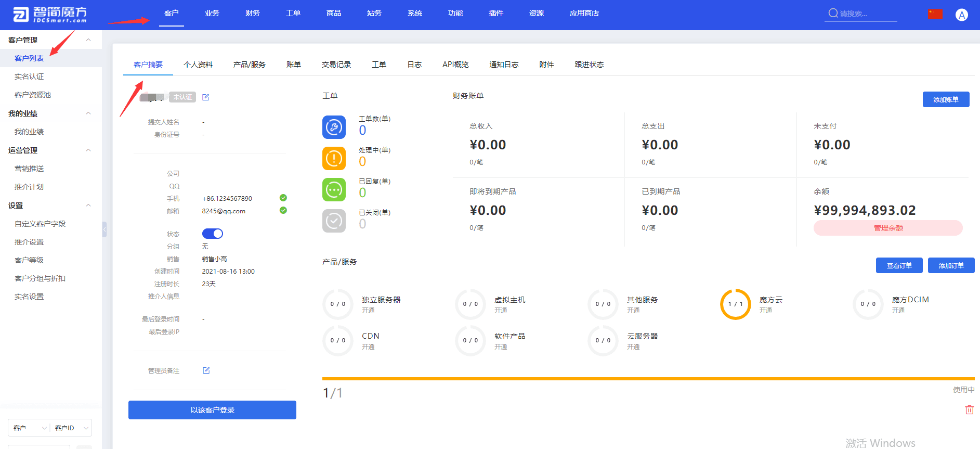Click the 云服务器 0/0 circle
Image resolution: width=980 pixels, height=449 pixels.
tap(603, 341)
